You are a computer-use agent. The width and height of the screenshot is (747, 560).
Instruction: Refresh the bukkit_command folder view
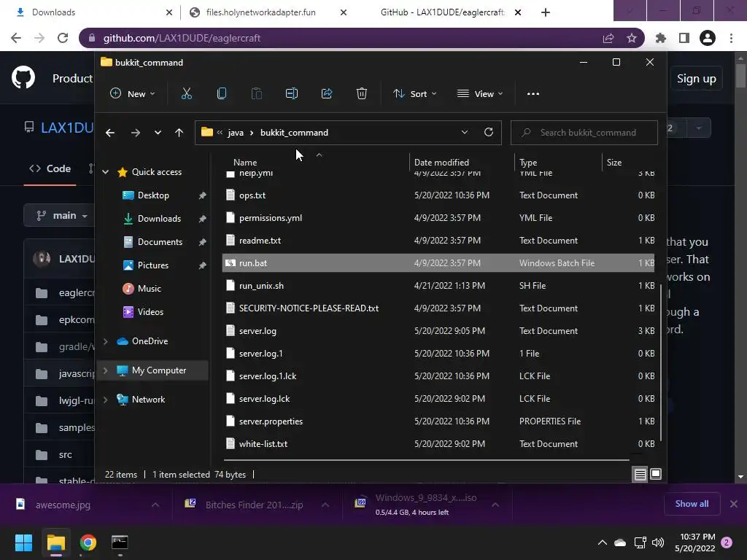tap(489, 133)
